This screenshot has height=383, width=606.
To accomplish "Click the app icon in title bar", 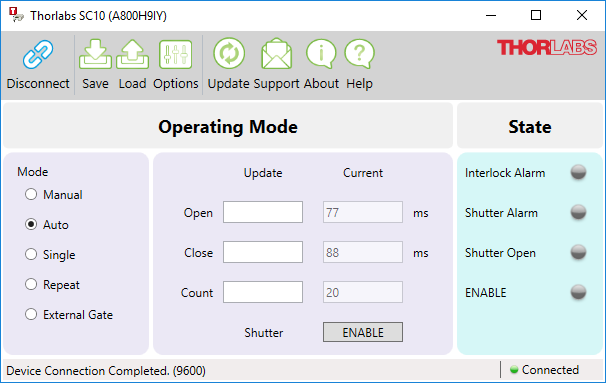I will 16,15.
